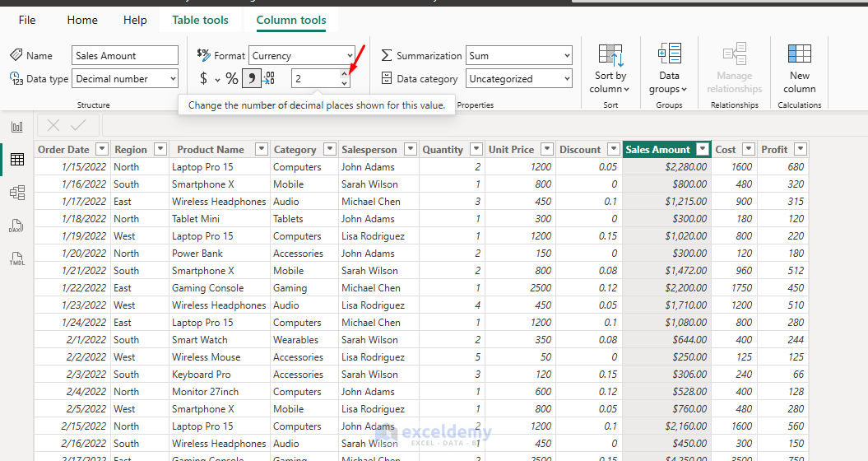Click New column button
Screen dimensions: 868x461
[x=800, y=69]
